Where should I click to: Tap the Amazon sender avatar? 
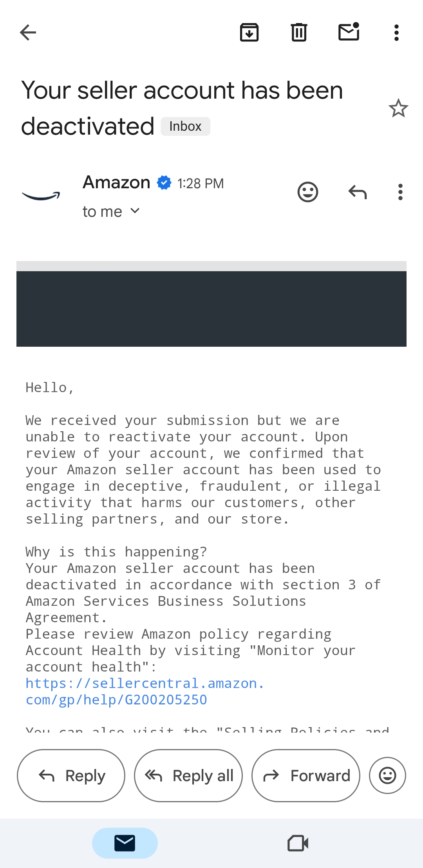point(41,195)
